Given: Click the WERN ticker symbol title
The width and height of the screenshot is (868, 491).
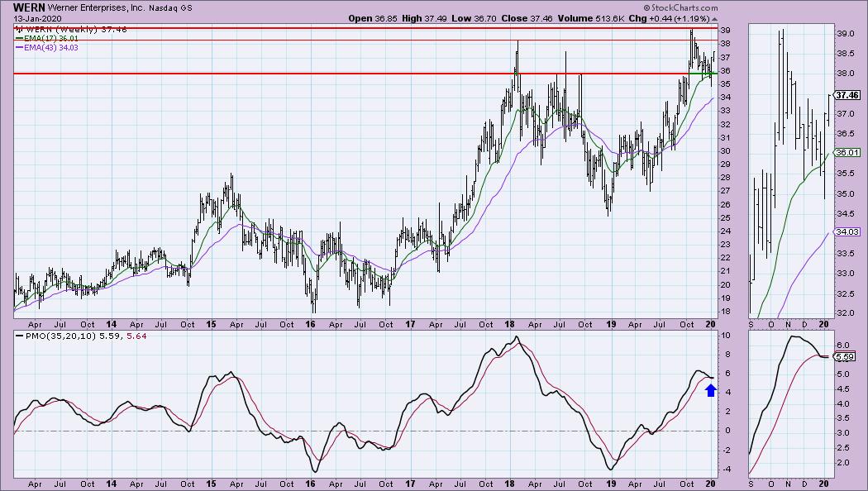Looking at the screenshot, I should (29, 7).
